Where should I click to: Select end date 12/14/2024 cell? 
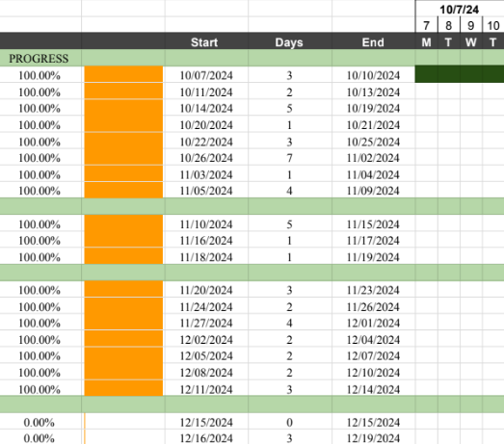(373, 389)
